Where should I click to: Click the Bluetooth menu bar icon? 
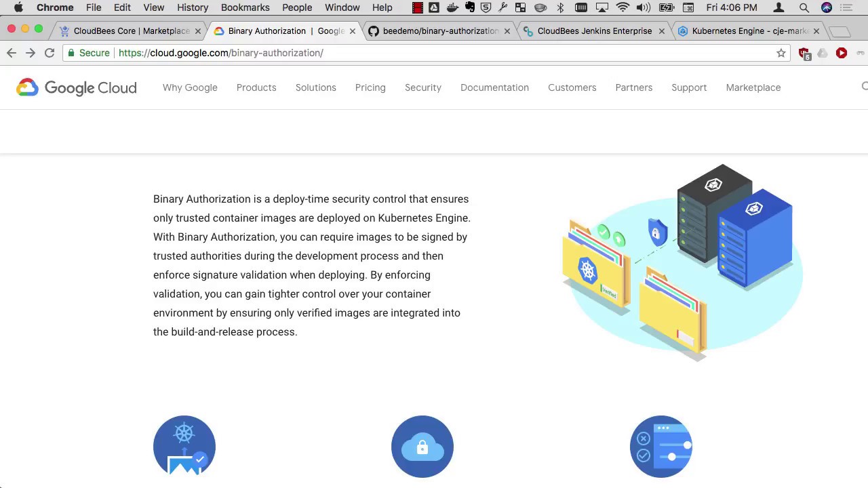pyautogui.click(x=560, y=7)
